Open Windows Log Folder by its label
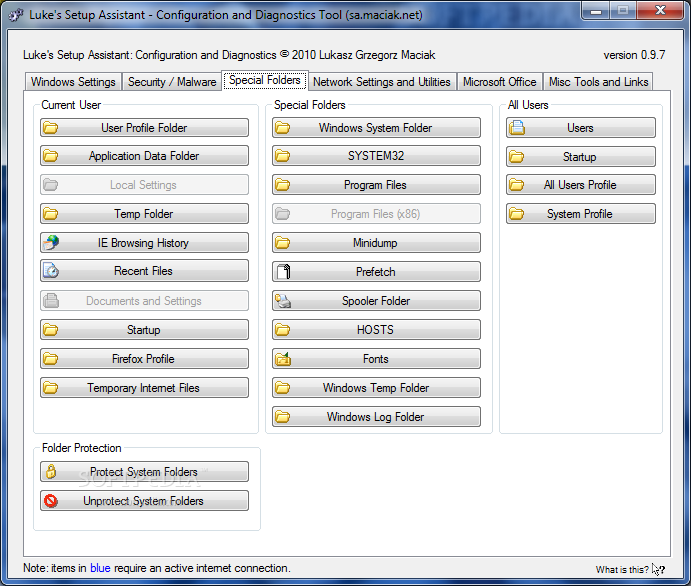 pos(375,417)
